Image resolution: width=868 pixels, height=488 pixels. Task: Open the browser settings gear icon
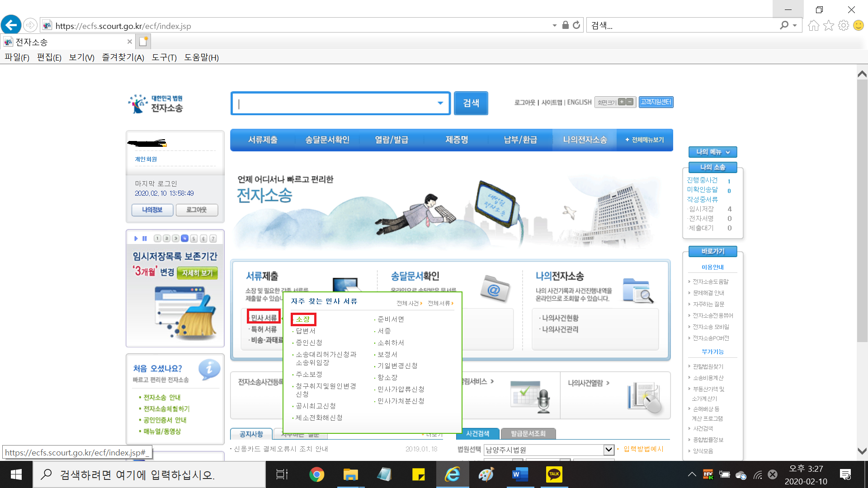tap(843, 25)
